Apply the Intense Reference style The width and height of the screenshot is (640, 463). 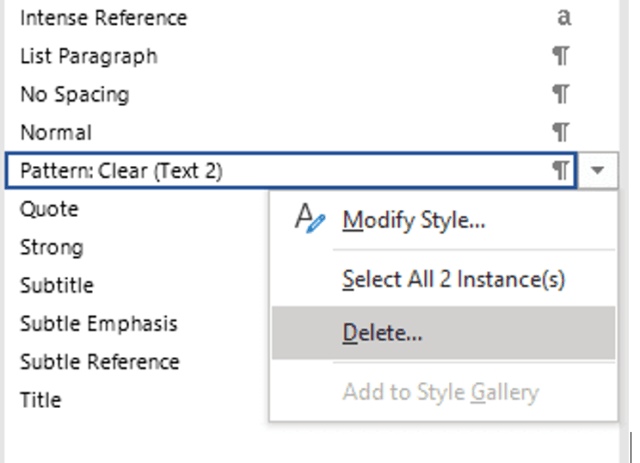point(104,18)
